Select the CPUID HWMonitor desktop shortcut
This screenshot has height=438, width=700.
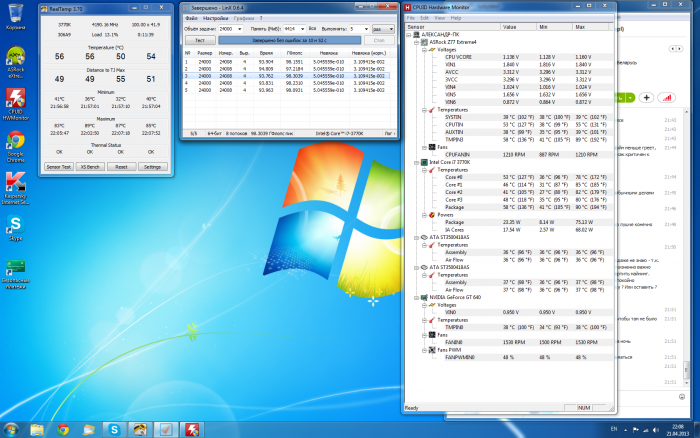pos(16,104)
